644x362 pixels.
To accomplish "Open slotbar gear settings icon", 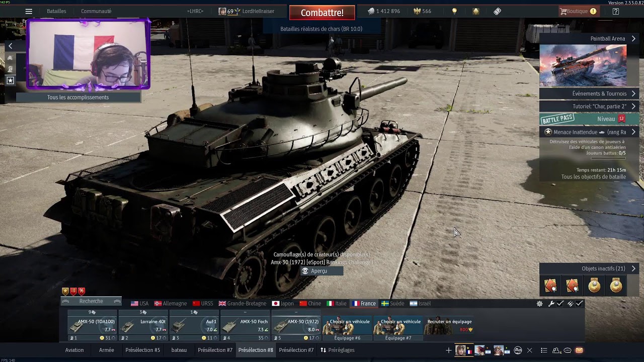I will point(540,304).
